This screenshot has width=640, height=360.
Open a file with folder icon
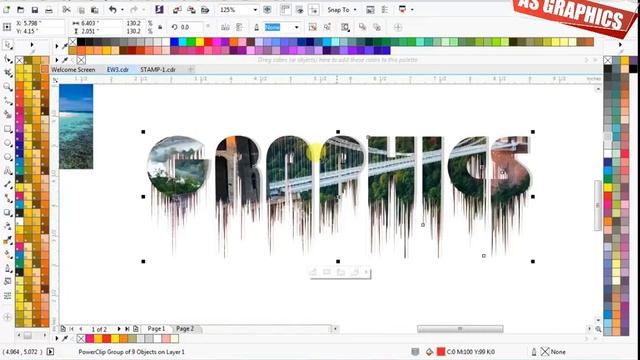pyautogui.click(x=20, y=9)
